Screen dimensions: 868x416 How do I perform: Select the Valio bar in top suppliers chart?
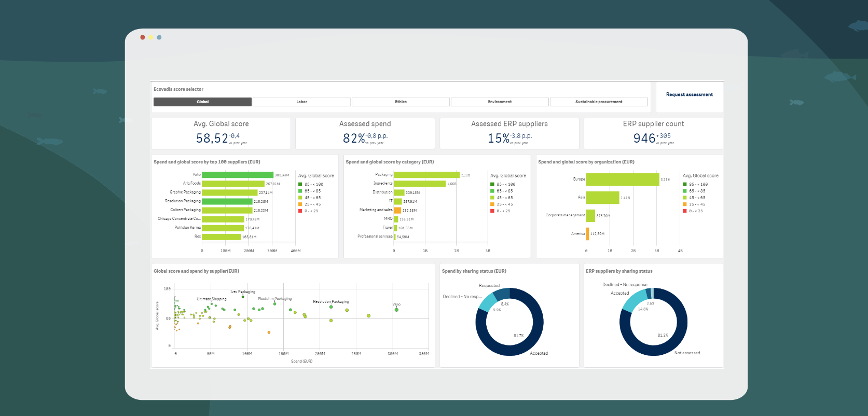point(237,175)
